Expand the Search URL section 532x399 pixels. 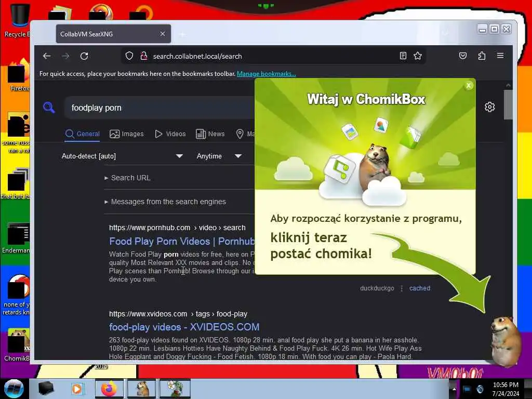[128, 178]
